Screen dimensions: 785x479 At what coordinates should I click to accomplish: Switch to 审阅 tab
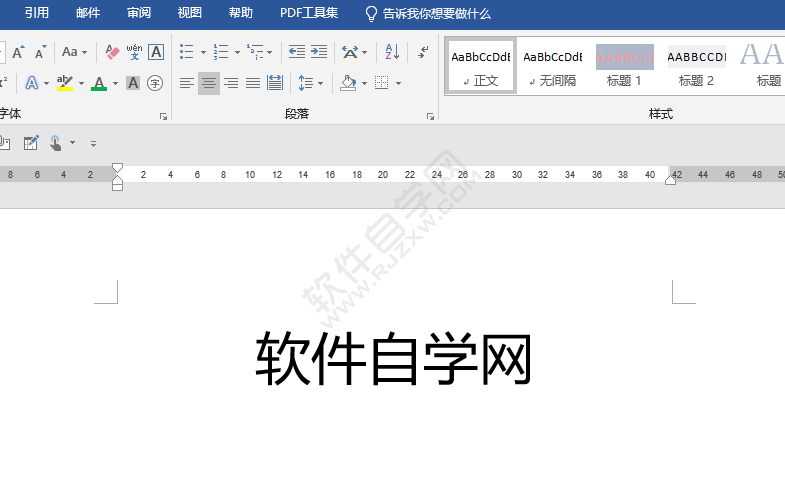139,13
